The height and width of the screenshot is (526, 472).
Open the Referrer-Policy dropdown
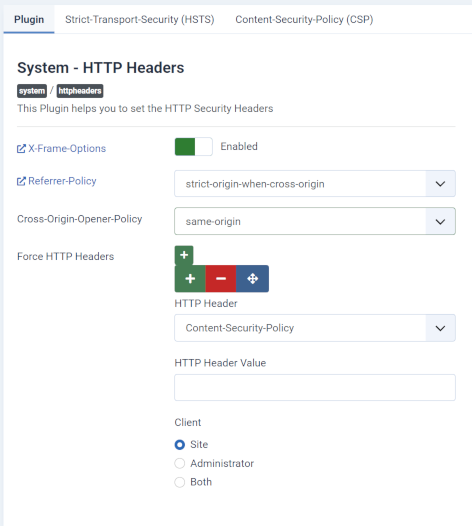point(315,183)
